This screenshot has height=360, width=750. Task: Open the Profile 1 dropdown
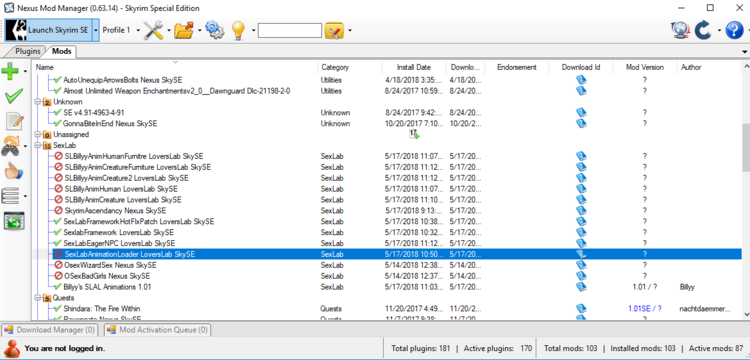pyautogui.click(x=121, y=30)
